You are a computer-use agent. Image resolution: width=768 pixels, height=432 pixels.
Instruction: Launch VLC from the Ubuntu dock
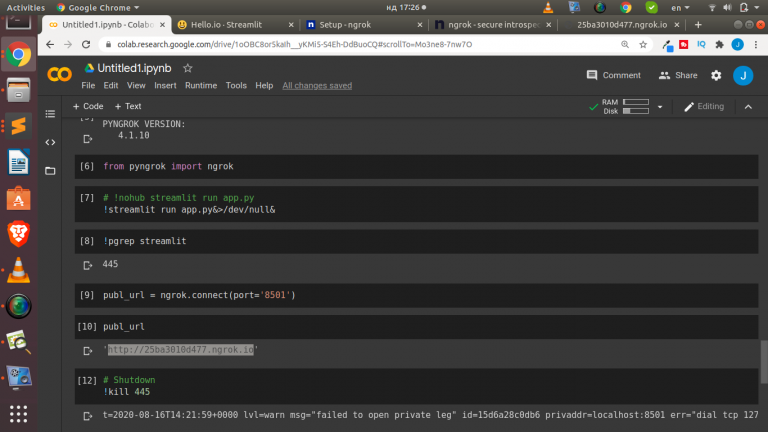click(x=18, y=269)
